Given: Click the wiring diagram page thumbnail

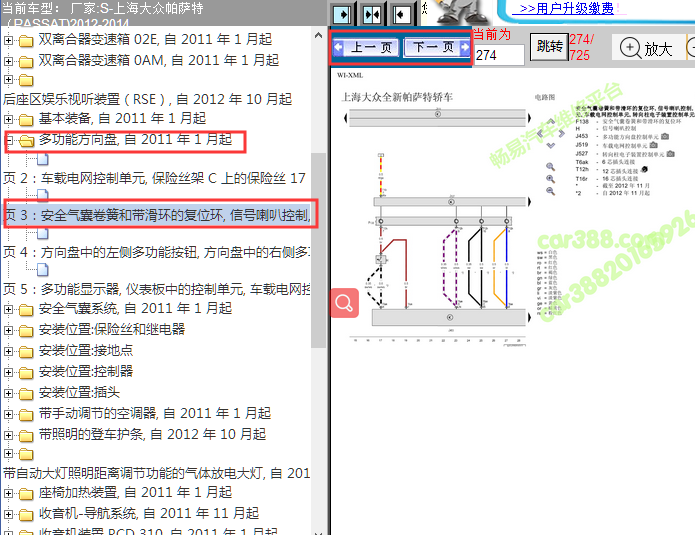Looking at the screenshot, I should [437, 226].
